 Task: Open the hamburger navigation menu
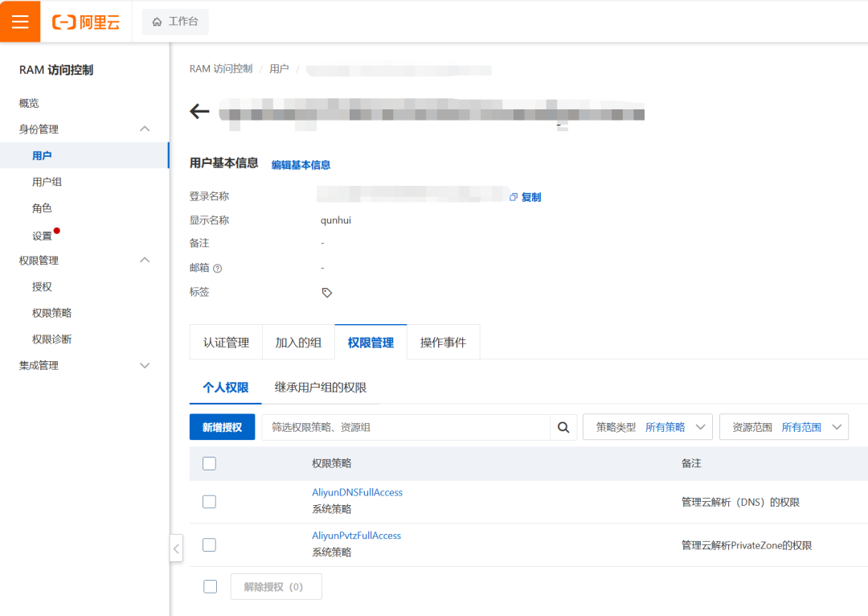[20, 21]
